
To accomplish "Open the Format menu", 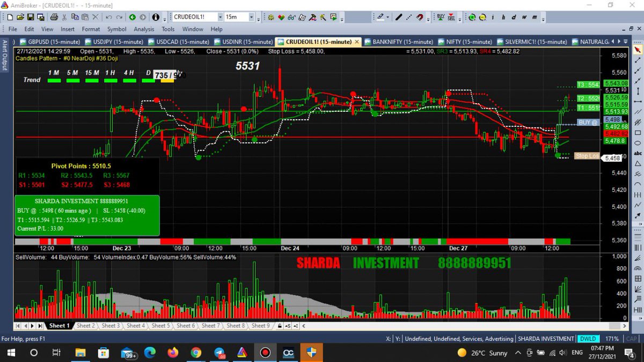I will (91, 29).
